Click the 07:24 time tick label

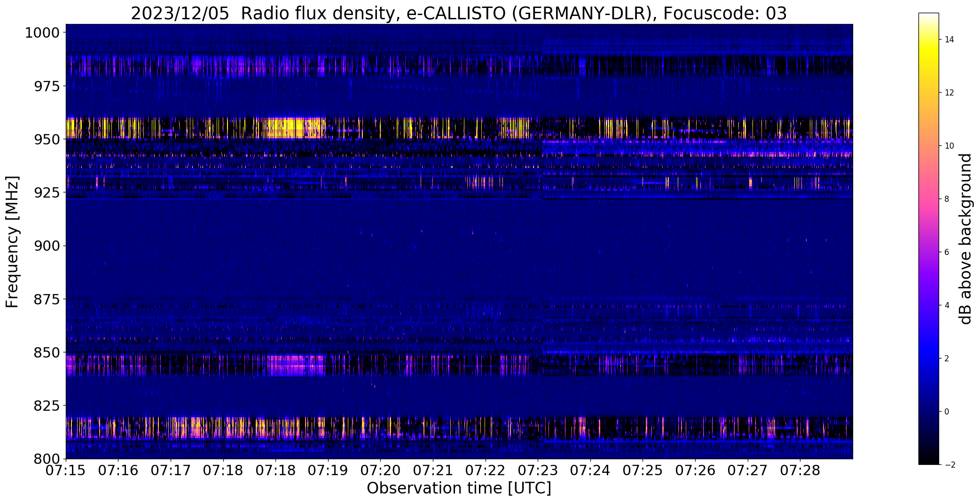(590, 470)
